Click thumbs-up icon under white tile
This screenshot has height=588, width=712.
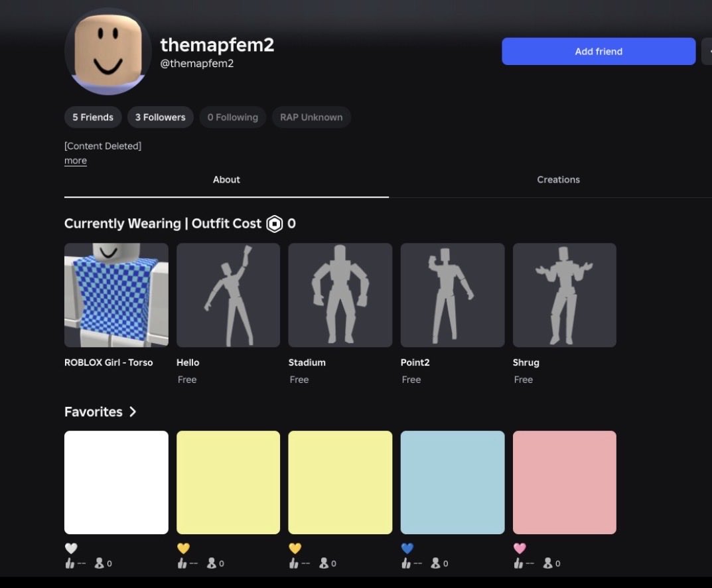(x=70, y=563)
